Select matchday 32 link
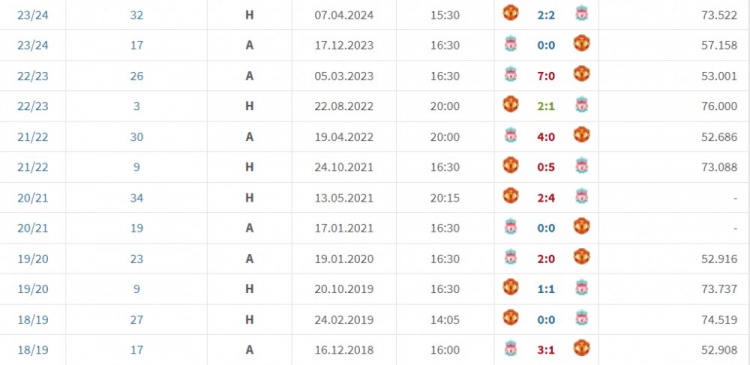The width and height of the screenshot is (750, 365). click(x=137, y=15)
